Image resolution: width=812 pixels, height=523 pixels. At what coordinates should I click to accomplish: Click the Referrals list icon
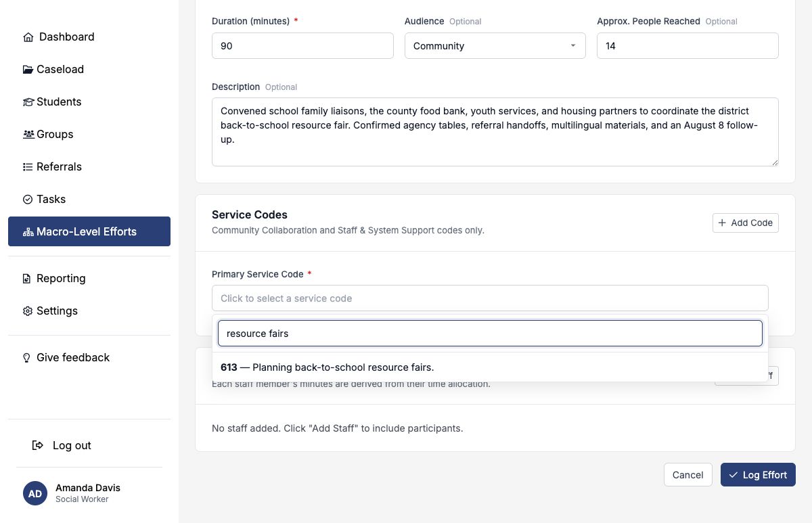[x=28, y=167]
